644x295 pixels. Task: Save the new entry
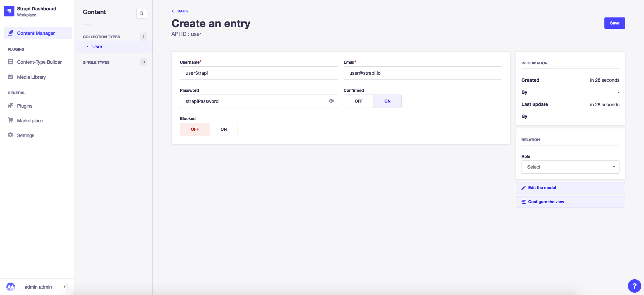pos(614,23)
